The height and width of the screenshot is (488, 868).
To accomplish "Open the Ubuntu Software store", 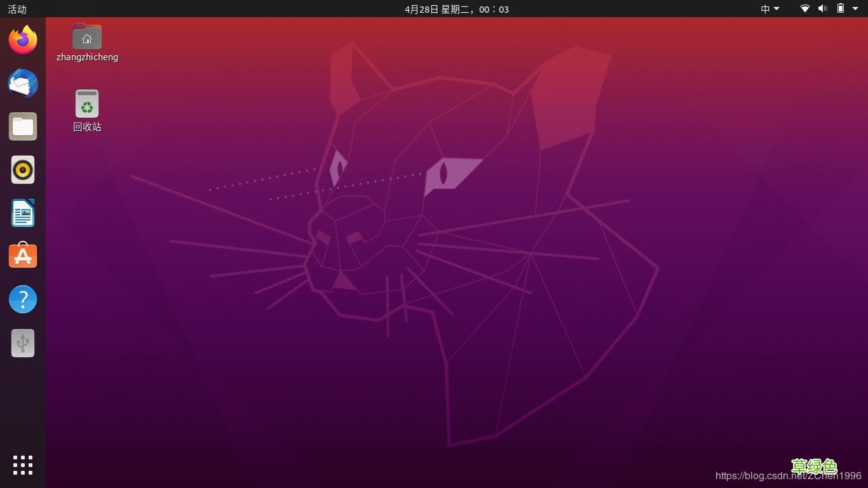I will [22, 255].
